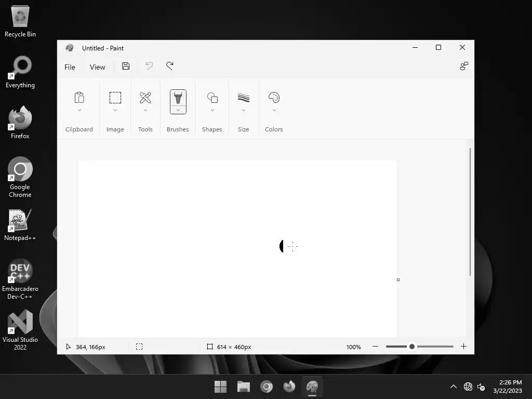This screenshot has height=399, width=532.
Task: Select the Embarcadero Dev-C++ desktop shortcut
Action: (x=20, y=279)
